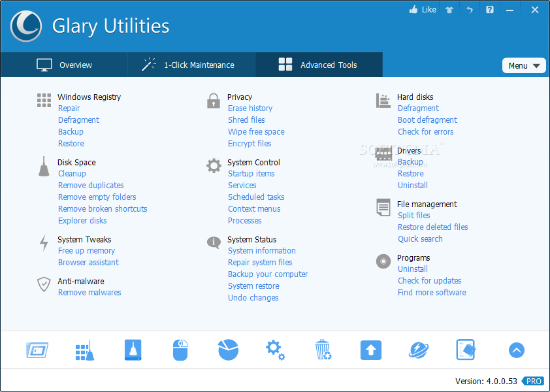Click the Privacy padlock icon
Viewport: 550px width, 392px height.
[213, 101]
